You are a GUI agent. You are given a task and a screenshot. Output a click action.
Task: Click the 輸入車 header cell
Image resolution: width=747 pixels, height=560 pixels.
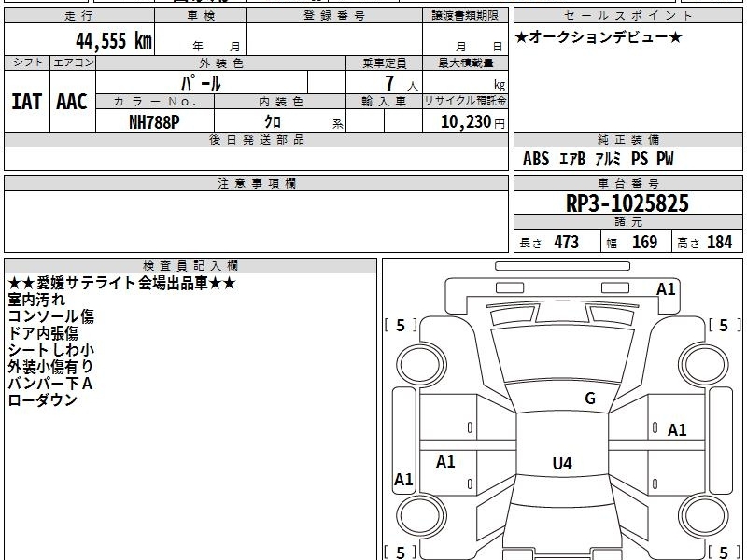coord(384,102)
